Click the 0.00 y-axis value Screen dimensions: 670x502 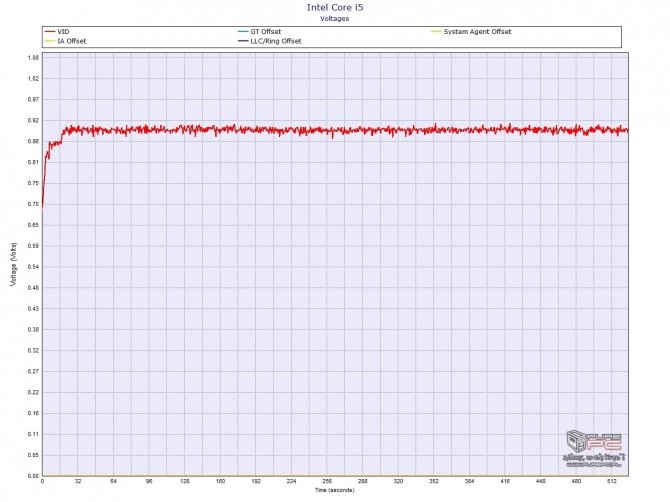click(x=33, y=476)
